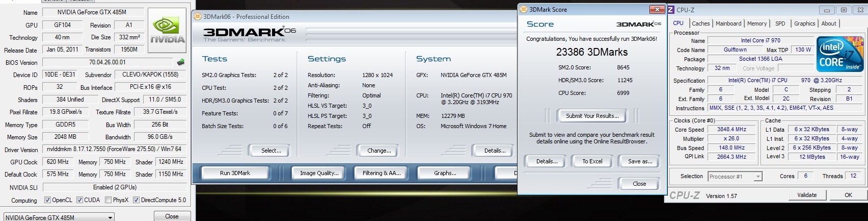Click Close in the 3DMark Score dialog

pyautogui.click(x=639, y=184)
